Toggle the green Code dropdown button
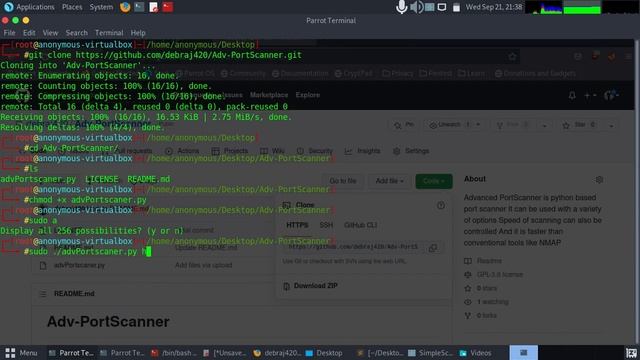640x360 pixels. [x=434, y=181]
